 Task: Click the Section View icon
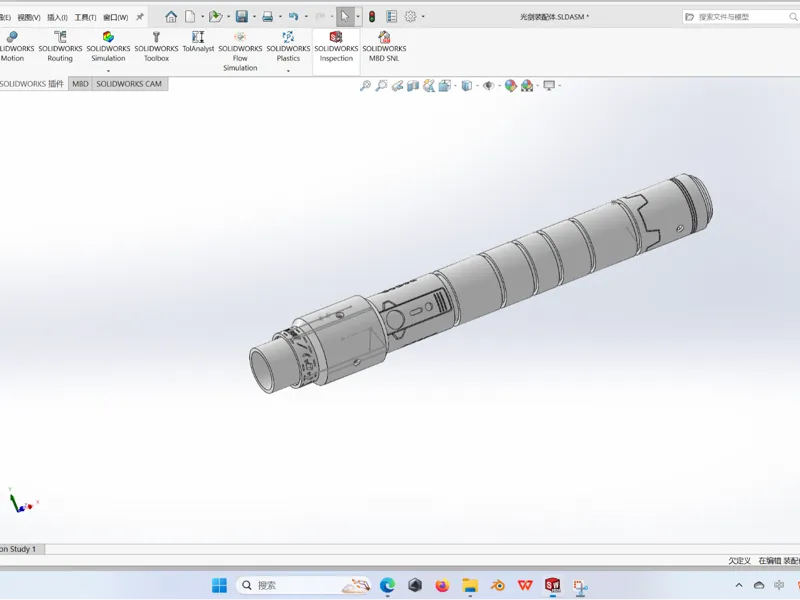point(413,86)
